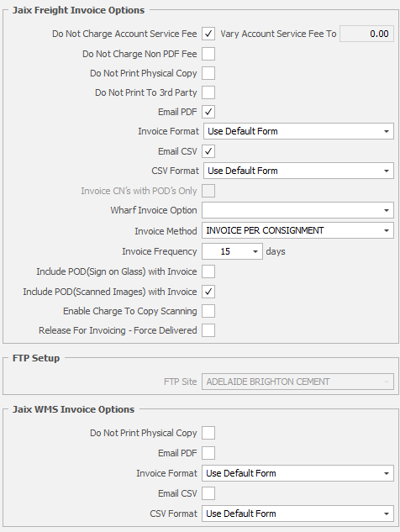Open Invoice Frequency days dropdown
Image resolution: width=400 pixels, height=532 pixels.
pos(232,251)
